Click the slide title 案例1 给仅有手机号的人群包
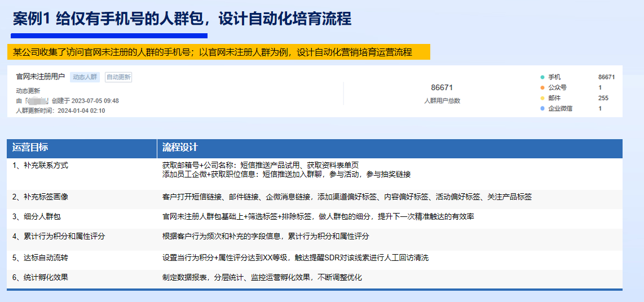This screenshot has height=302, width=644. [182, 19]
